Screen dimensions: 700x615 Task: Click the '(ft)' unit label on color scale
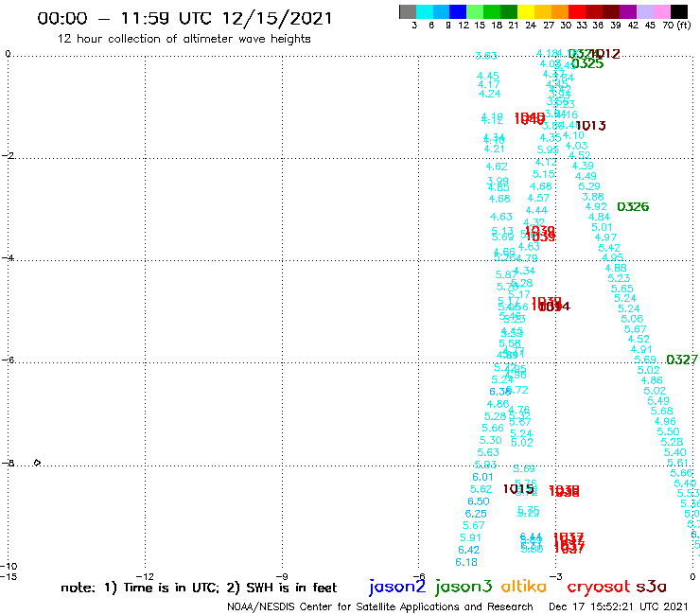[x=684, y=25]
